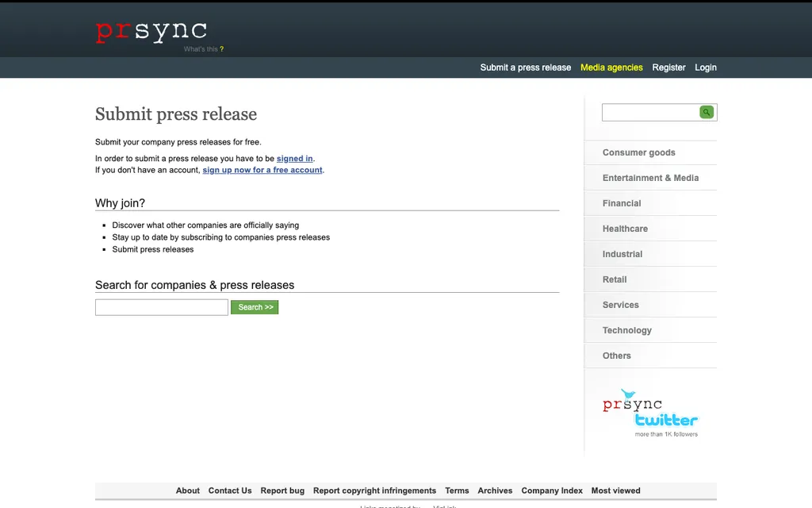Click the green magnifier search icon
Screen dimensions: 812x508
pyautogui.click(x=707, y=112)
